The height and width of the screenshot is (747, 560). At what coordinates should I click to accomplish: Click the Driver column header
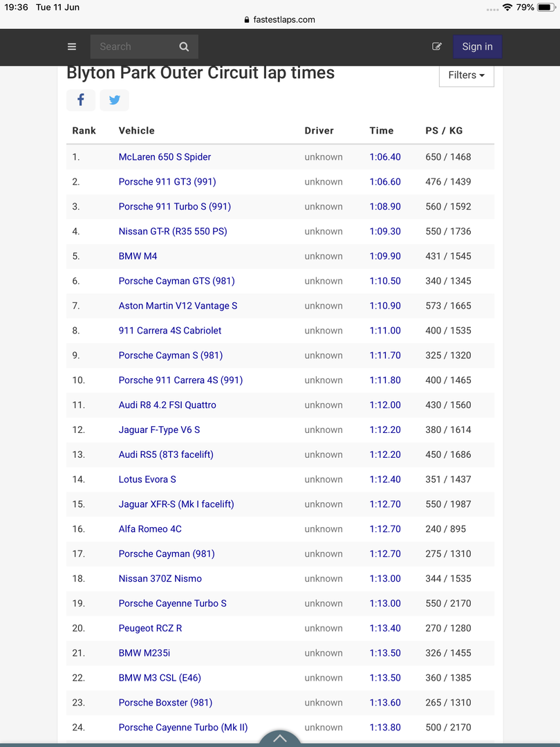point(319,131)
